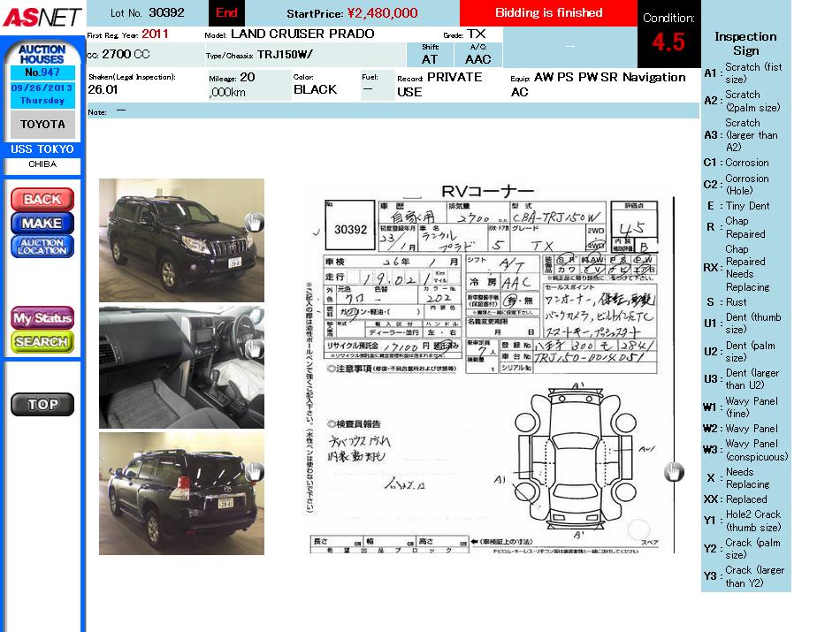Click hand icon on auction sheet diagram
The height and width of the screenshot is (632, 840).
674,472
